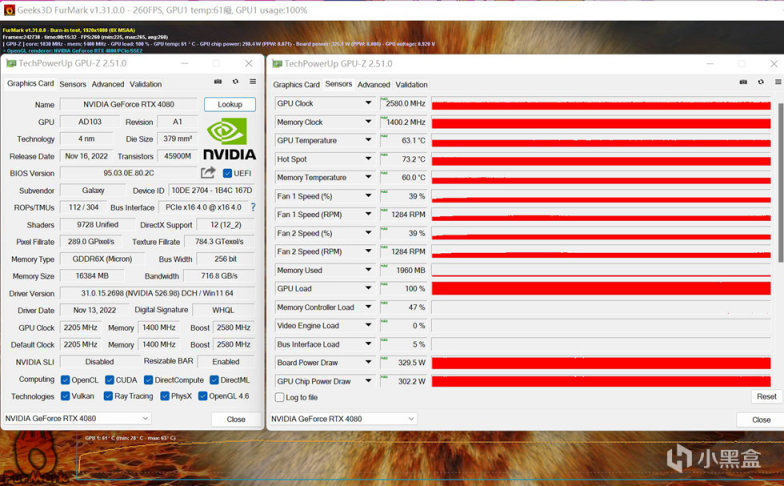Viewport: 784px width, 486px height.
Task: Click the BIOS export share icon
Action: pos(208,172)
